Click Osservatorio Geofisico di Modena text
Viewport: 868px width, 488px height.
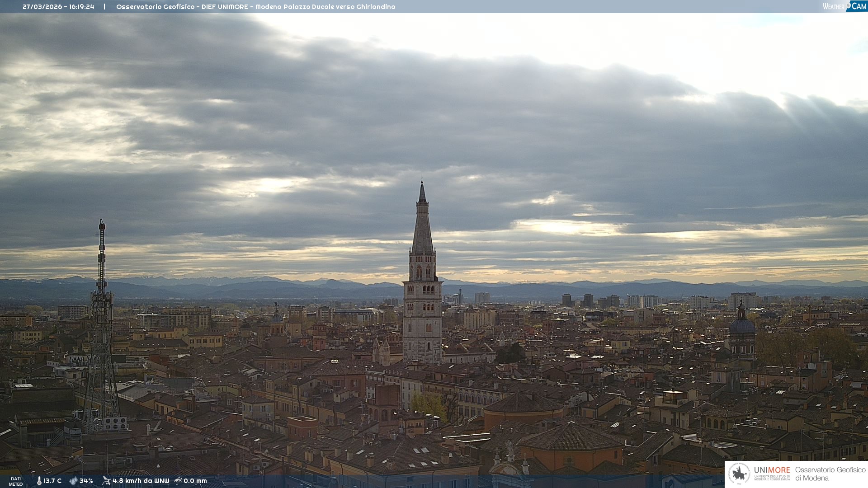[x=830, y=474]
